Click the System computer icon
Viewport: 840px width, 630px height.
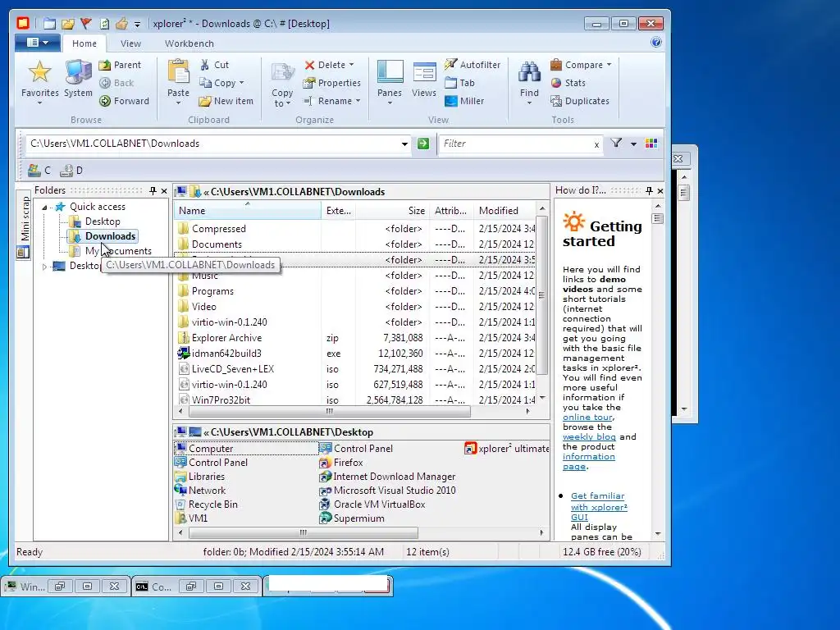[x=78, y=79]
